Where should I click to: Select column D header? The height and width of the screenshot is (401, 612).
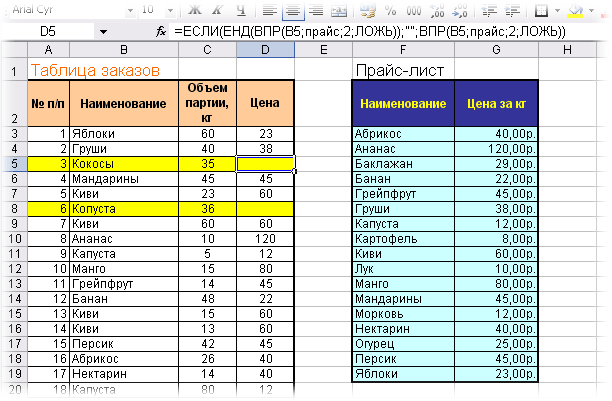(x=265, y=50)
